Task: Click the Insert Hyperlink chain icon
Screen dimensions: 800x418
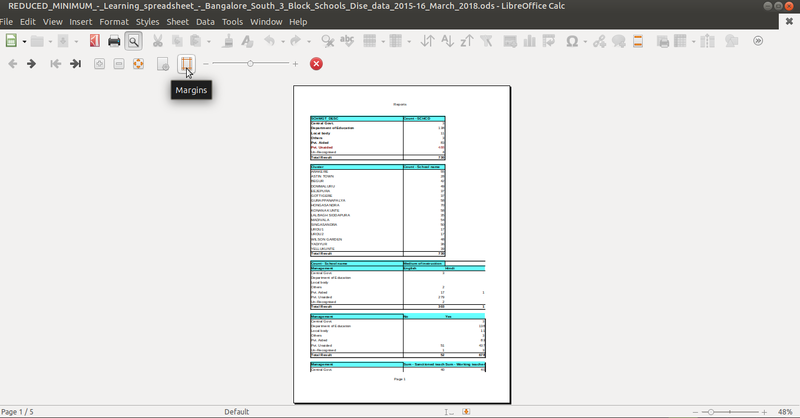Action: click(599, 41)
